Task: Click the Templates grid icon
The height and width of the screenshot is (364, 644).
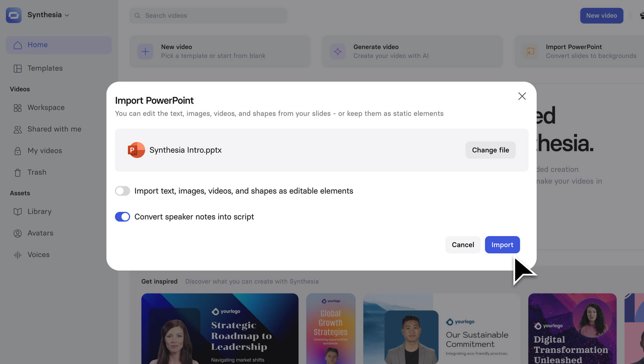Action: click(18, 69)
